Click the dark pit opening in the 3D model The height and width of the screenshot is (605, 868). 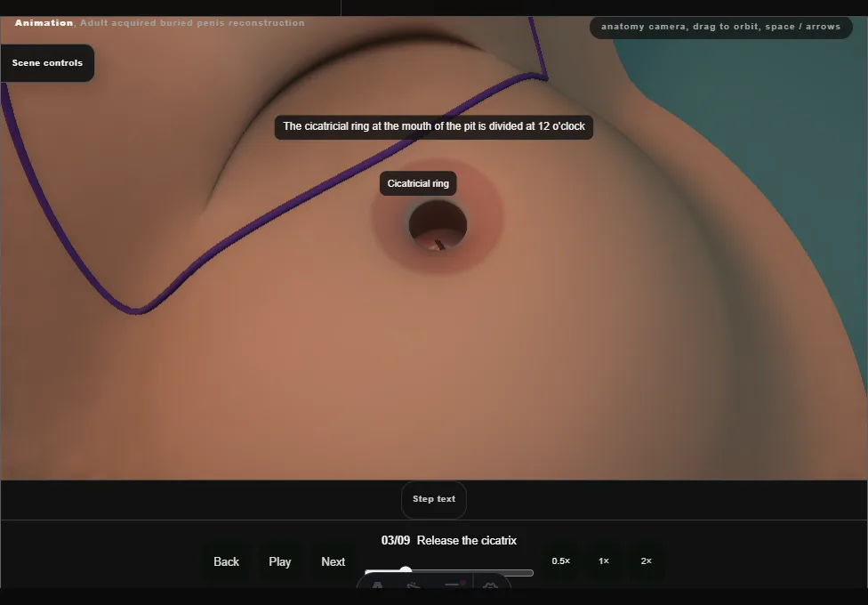[438, 224]
